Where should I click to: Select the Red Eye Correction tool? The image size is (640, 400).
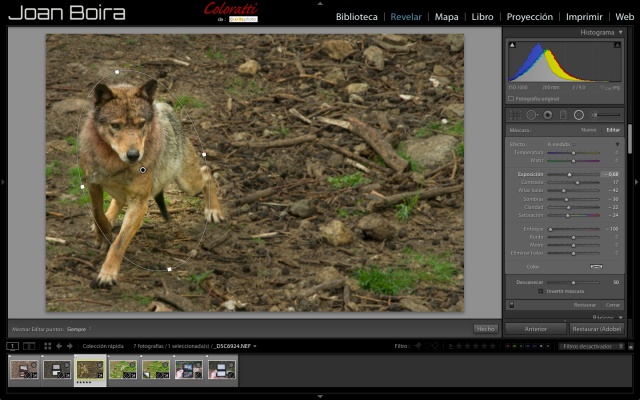pyautogui.click(x=548, y=115)
